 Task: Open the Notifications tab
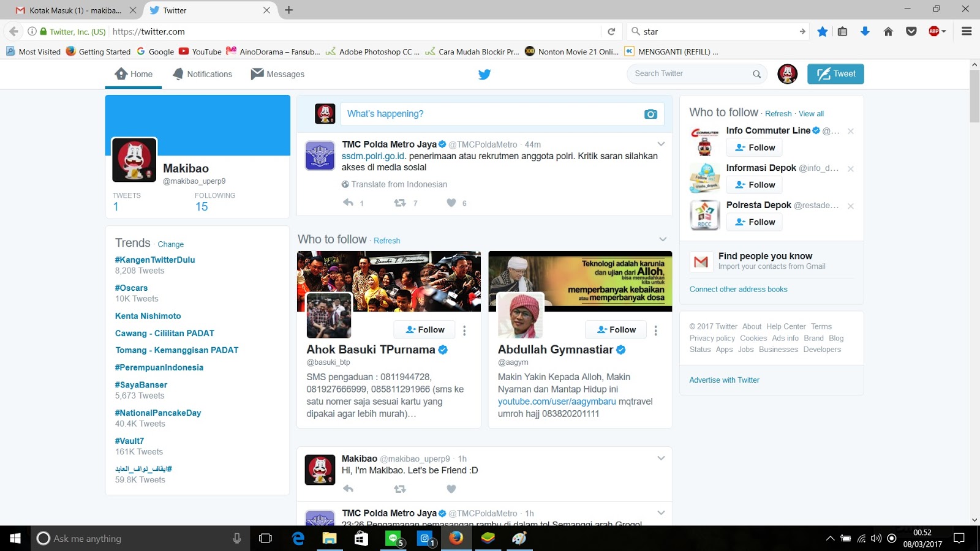point(202,74)
